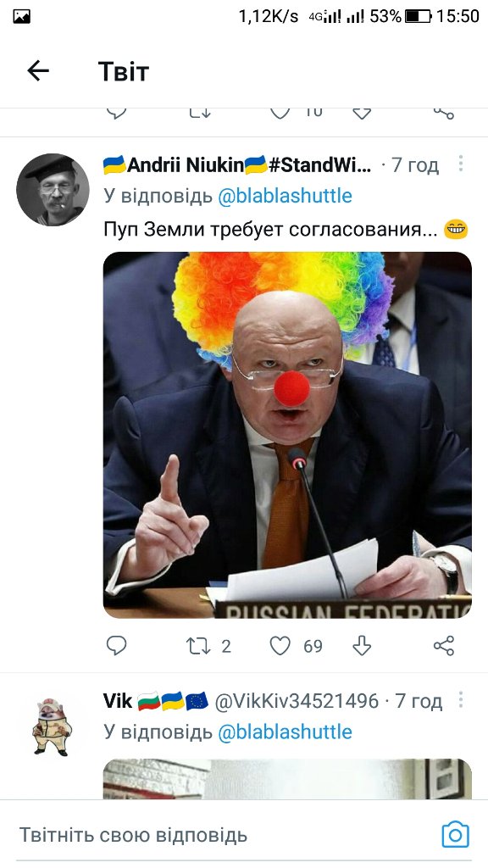Open the gallery notification icon in status bar
Viewport: 488px width, 868px height.
click(x=21, y=16)
